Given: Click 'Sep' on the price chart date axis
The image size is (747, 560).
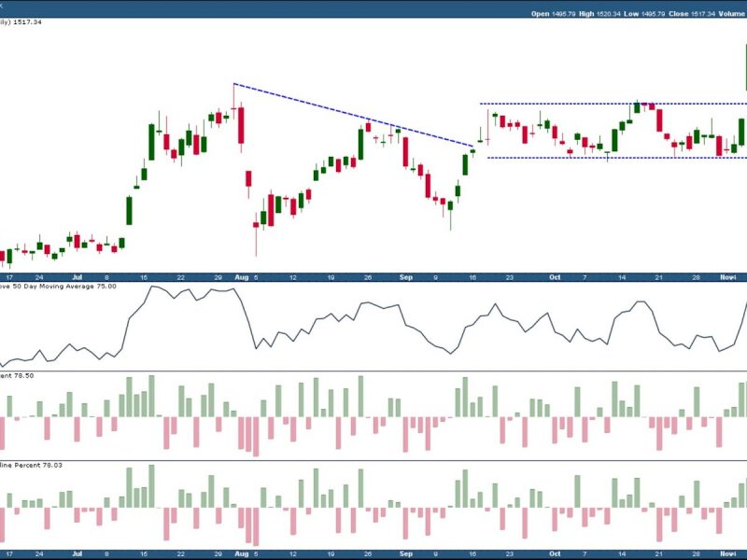Looking at the screenshot, I should [405, 277].
